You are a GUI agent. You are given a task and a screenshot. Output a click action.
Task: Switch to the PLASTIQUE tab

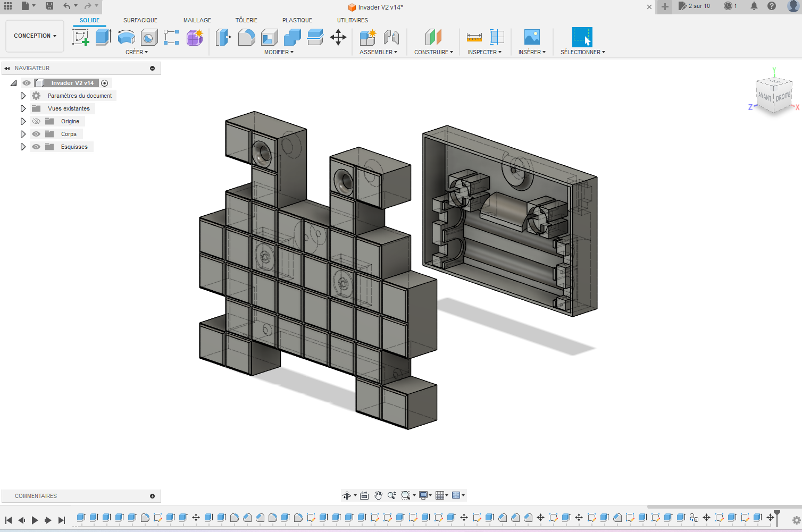297,20
